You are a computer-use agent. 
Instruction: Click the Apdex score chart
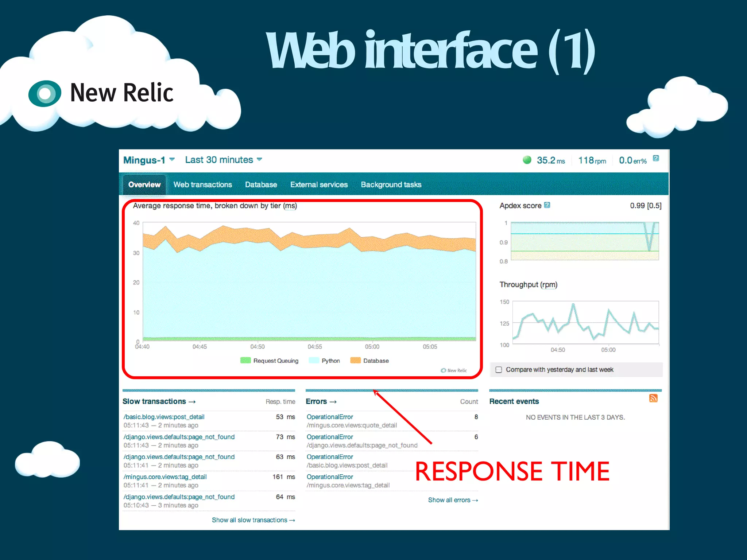tap(585, 241)
